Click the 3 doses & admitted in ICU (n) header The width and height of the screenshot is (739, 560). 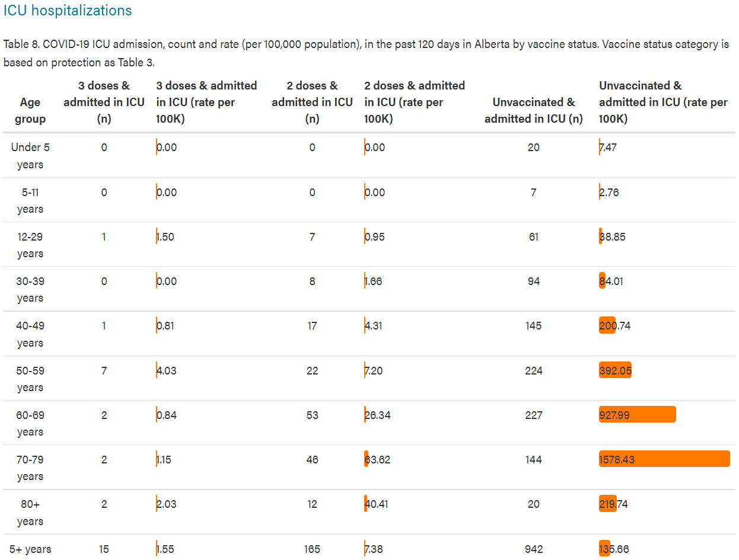(104, 102)
